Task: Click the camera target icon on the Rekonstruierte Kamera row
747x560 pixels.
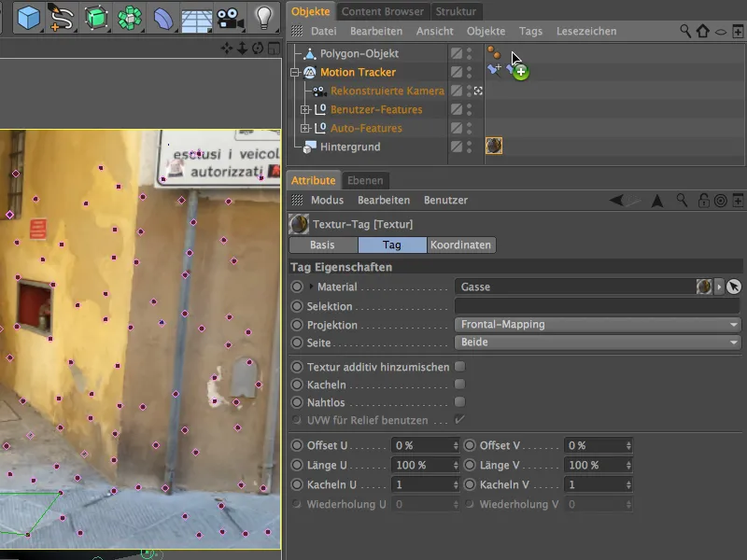Action: pos(478,91)
